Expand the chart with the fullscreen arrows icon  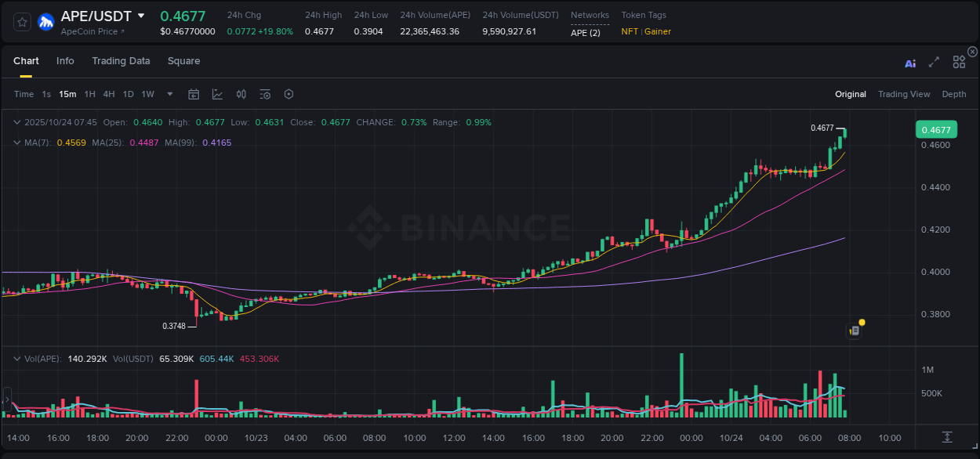click(933, 63)
